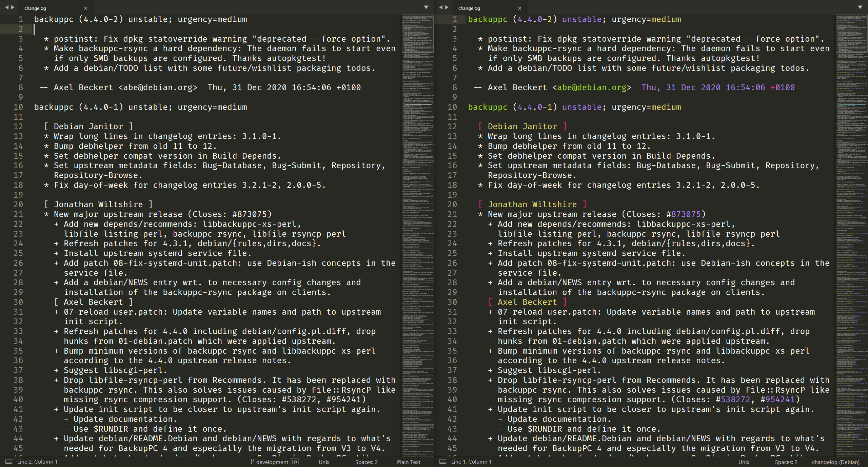Click the git changes count badge 10

click(x=294, y=462)
